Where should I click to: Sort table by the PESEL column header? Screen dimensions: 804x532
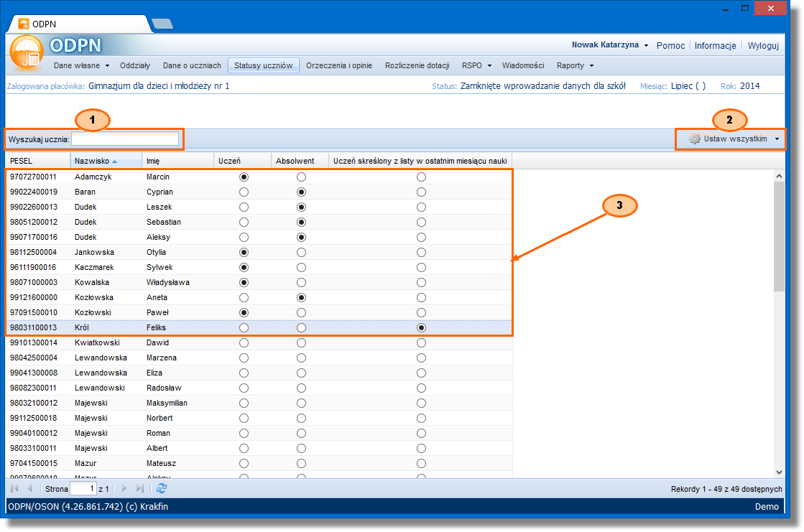tap(38, 161)
